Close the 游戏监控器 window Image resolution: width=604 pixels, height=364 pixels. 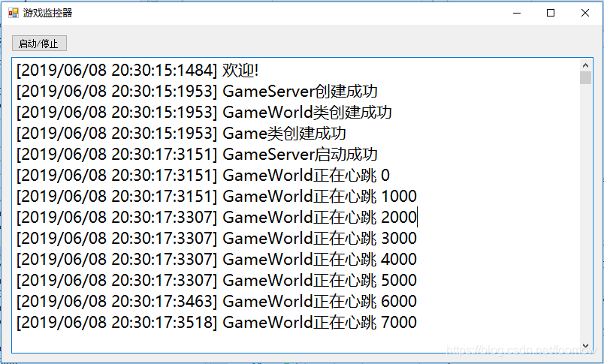[585, 13]
